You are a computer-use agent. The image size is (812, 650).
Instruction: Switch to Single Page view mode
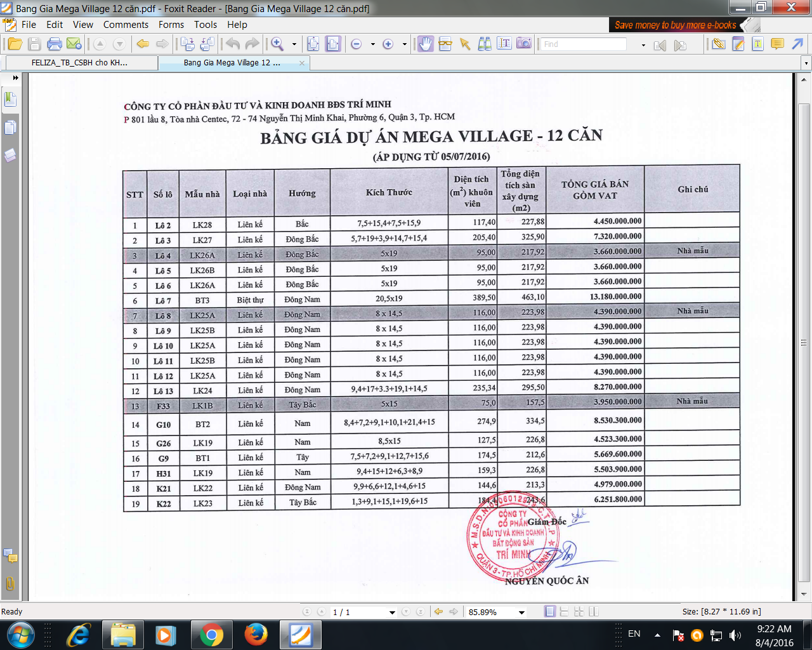coord(550,612)
